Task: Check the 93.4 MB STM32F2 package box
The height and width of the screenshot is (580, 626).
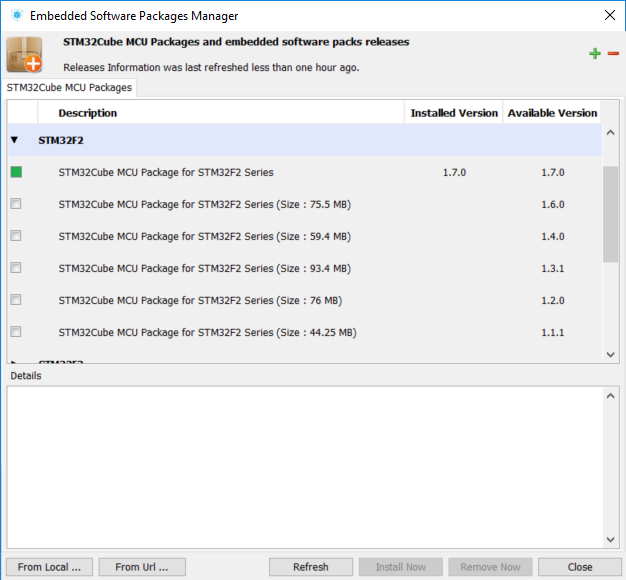Action: click(x=16, y=268)
